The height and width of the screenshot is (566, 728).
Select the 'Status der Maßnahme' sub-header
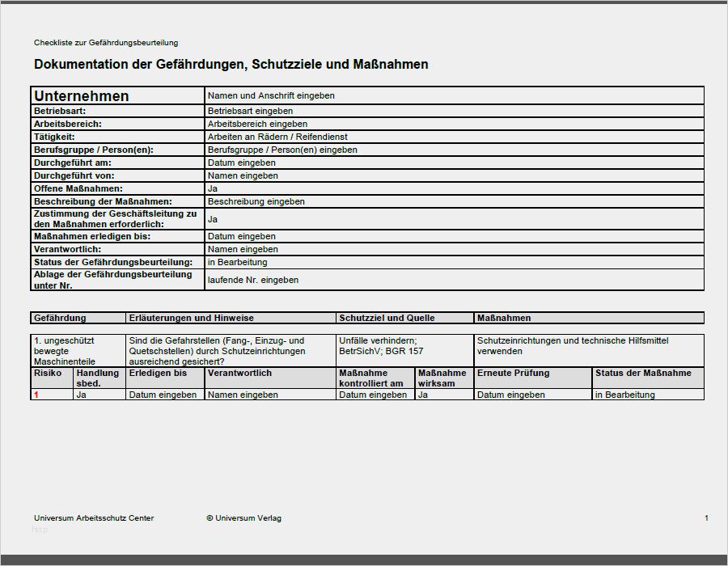[x=649, y=378]
